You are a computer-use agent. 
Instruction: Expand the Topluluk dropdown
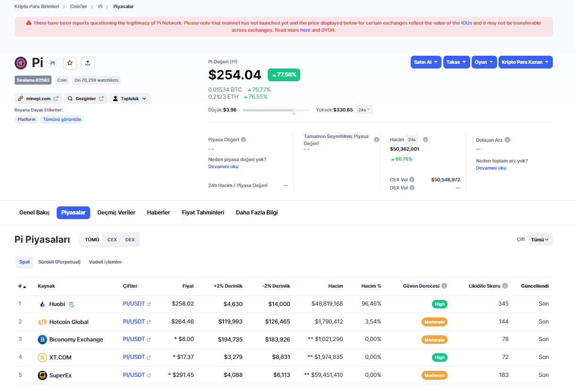coord(130,99)
